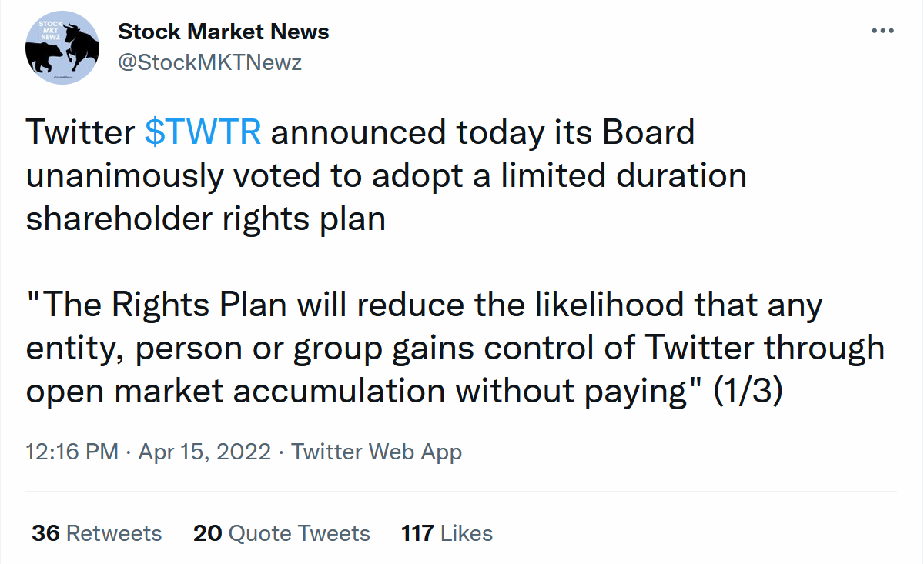Click the bear graphic in the avatar

(x=45, y=56)
